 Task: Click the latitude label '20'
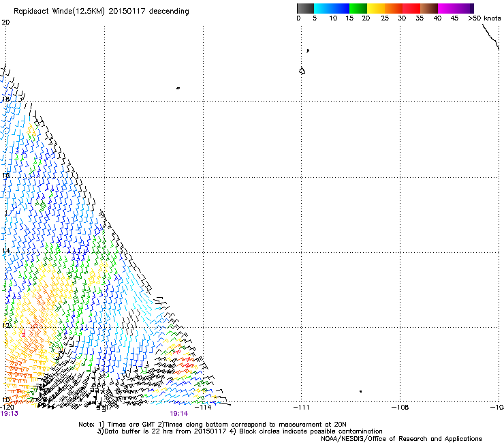(5, 22)
